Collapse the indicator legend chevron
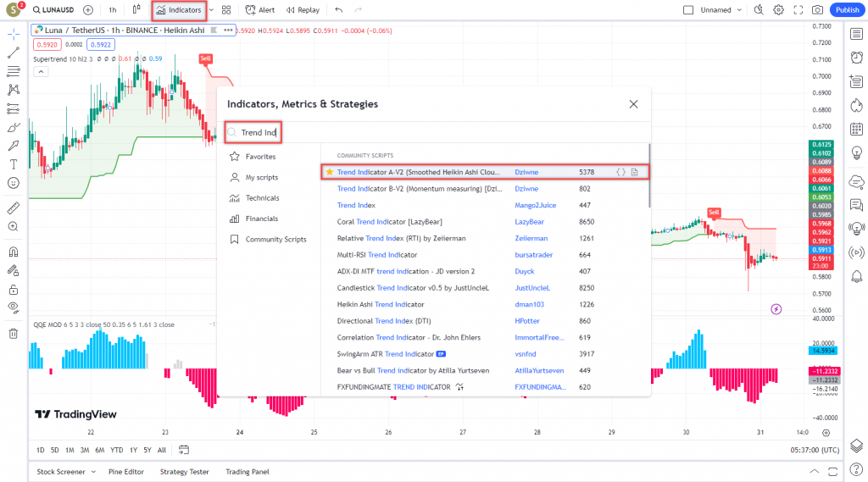868x482 pixels. 41,72
